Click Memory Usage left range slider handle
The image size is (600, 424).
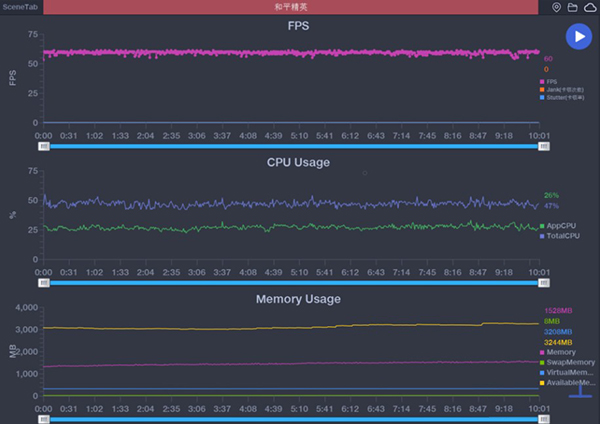coord(43,419)
